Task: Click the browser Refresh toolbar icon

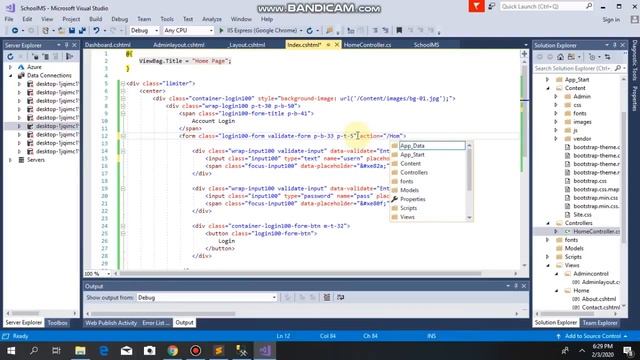Action: coord(310,31)
